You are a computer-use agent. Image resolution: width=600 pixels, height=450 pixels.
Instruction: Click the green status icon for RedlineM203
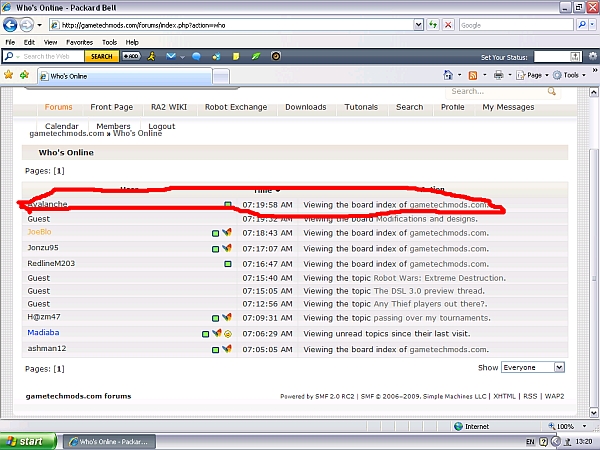tap(228, 264)
